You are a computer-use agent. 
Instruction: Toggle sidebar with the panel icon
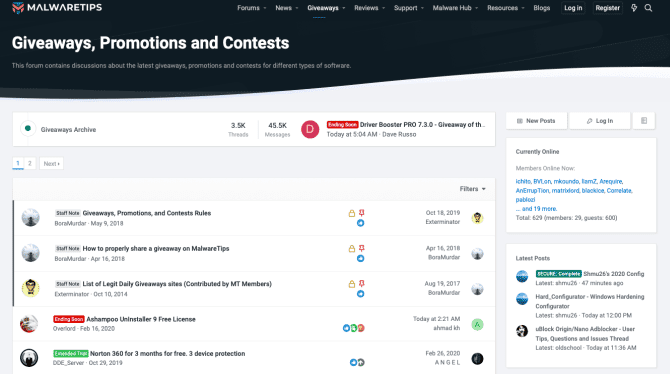tap(644, 121)
